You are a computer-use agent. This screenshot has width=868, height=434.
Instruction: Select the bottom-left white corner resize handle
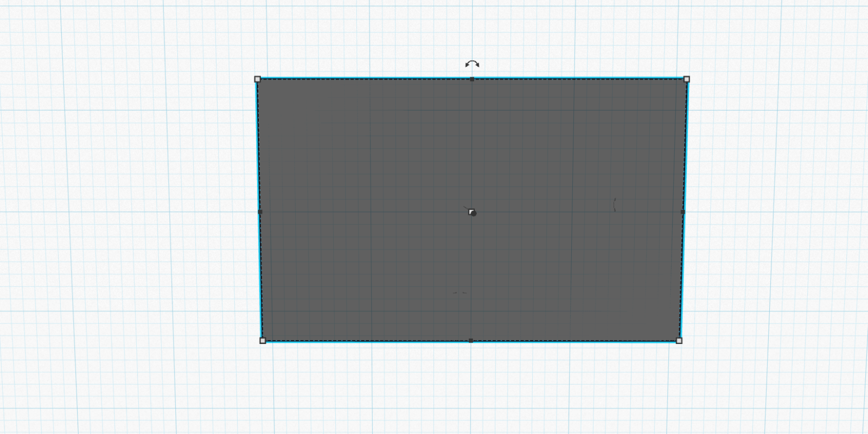point(263,341)
